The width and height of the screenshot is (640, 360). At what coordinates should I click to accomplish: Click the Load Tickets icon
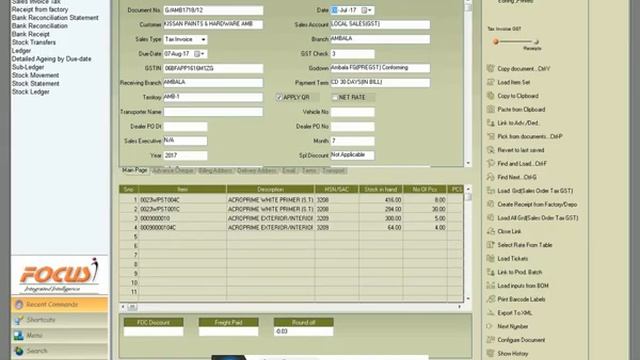(x=491, y=258)
